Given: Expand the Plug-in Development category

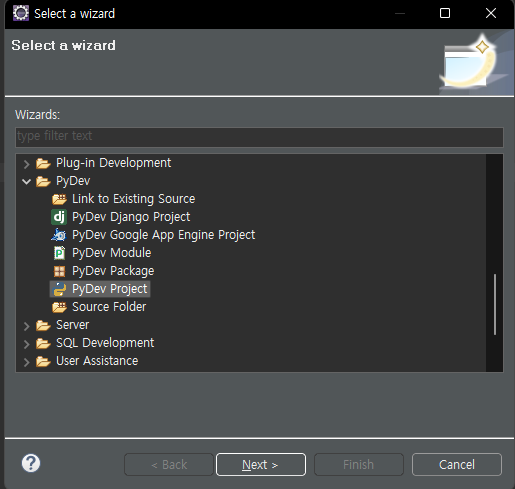Looking at the screenshot, I should coord(26,164).
